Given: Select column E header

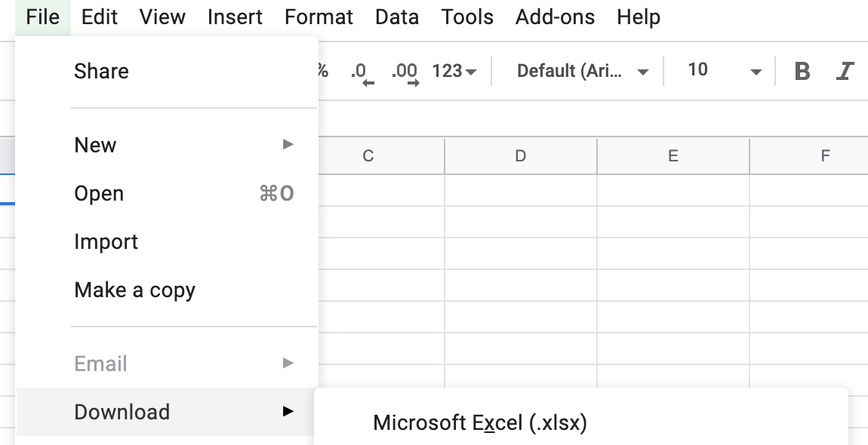Looking at the screenshot, I should coord(673,156).
